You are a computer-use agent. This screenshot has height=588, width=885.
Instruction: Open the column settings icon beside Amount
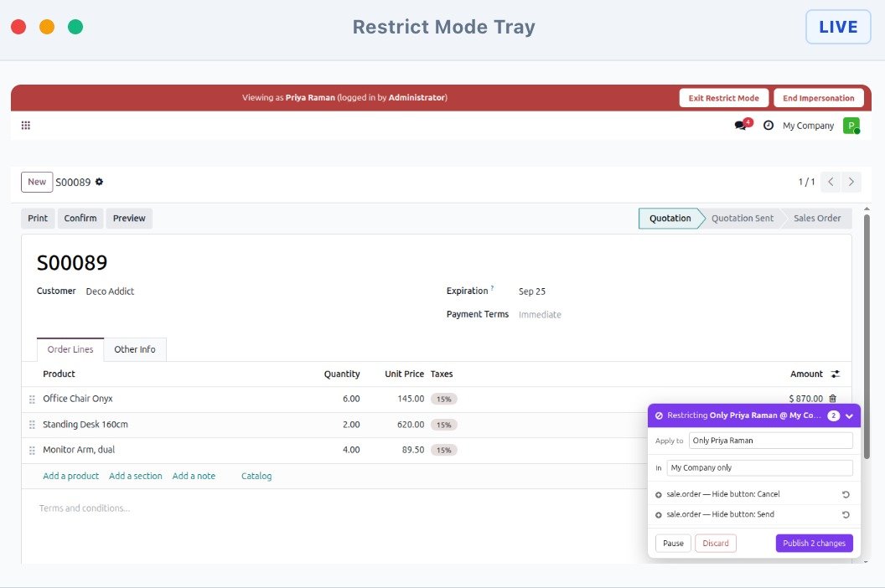point(836,374)
